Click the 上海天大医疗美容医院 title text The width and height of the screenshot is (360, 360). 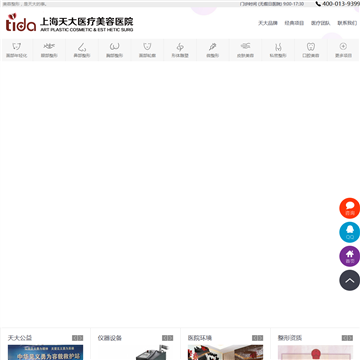pos(86,22)
